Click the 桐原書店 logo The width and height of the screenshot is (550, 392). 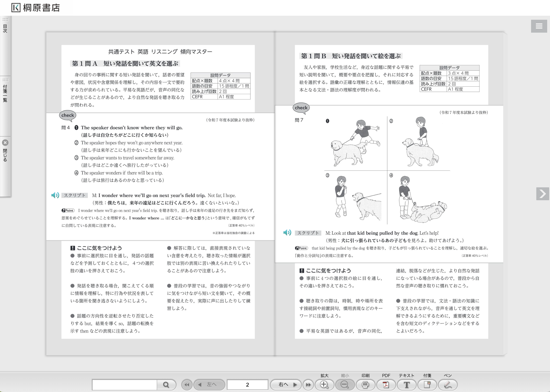tap(35, 8)
